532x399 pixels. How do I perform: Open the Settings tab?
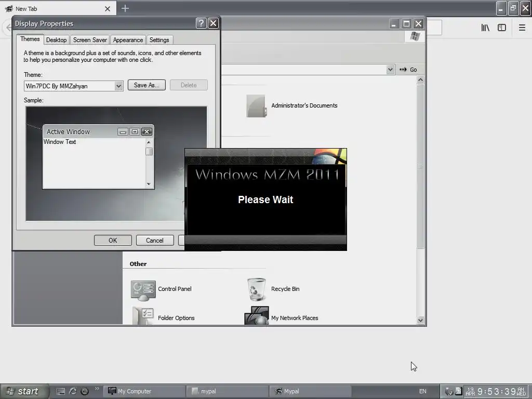point(159,40)
